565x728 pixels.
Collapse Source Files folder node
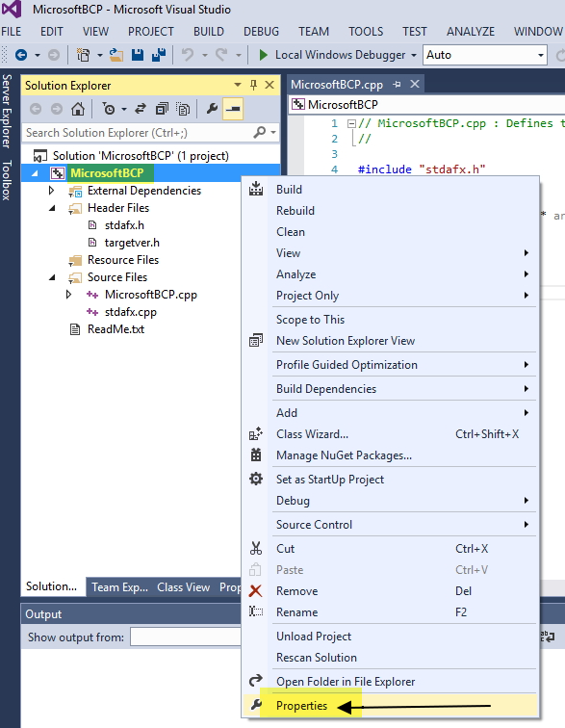53,277
